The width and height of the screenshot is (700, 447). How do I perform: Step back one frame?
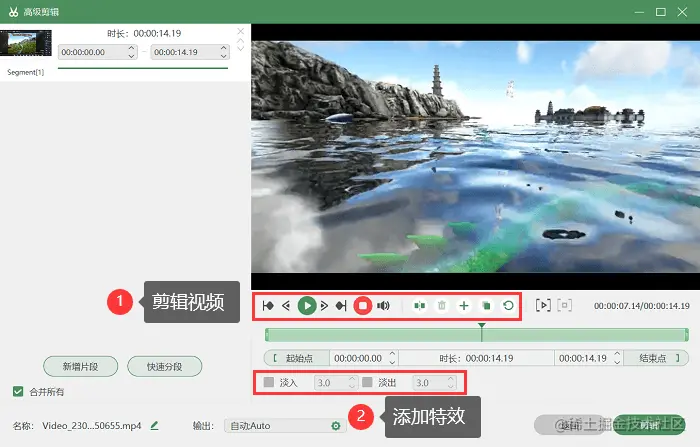[x=286, y=306]
